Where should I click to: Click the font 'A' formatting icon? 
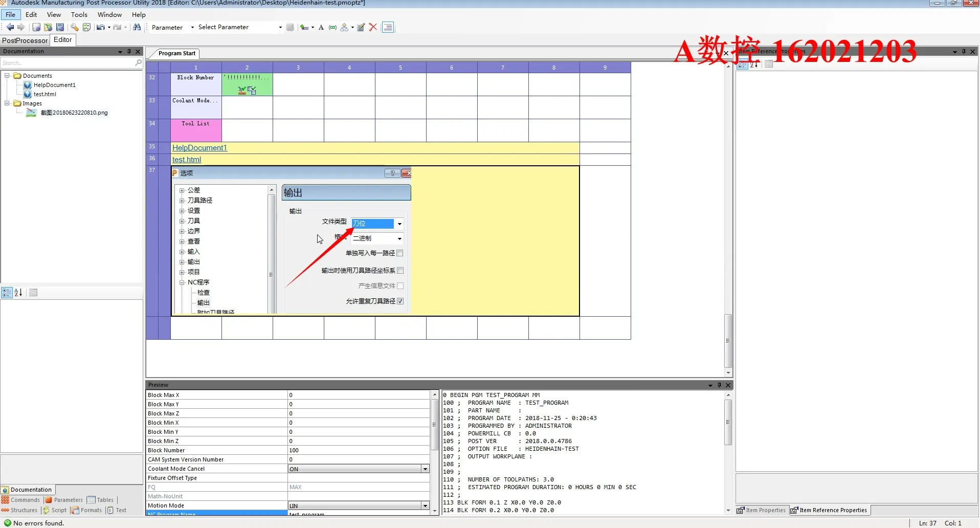321,28
